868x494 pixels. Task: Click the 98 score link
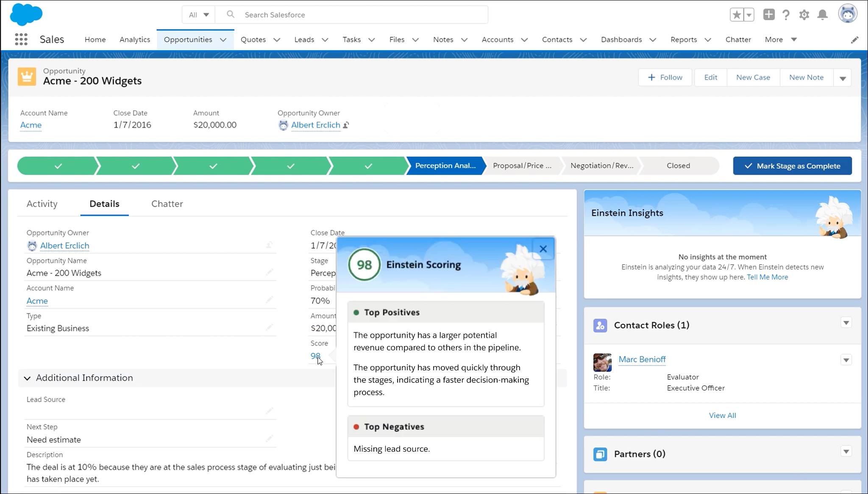click(315, 356)
